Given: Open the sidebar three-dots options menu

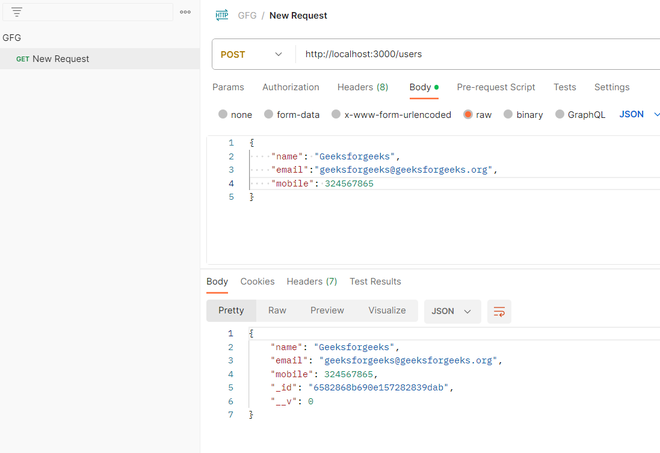Looking at the screenshot, I should (185, 13).
